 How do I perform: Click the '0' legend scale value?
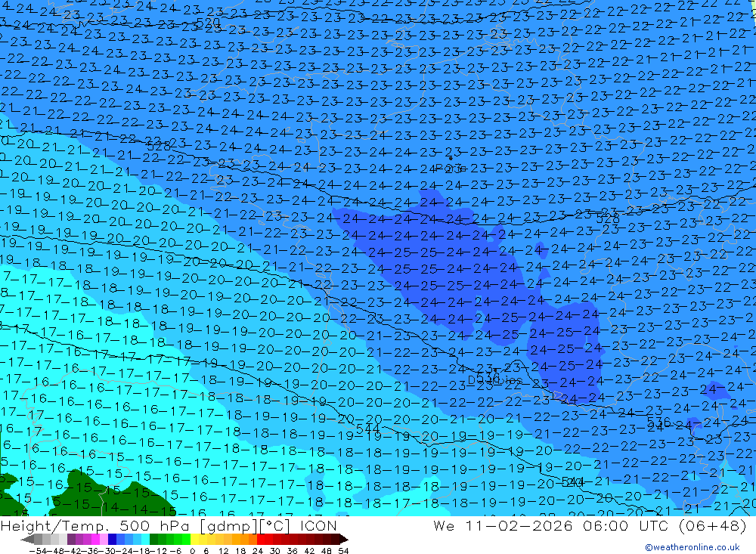pyautogui.click(x=192, y=550)
